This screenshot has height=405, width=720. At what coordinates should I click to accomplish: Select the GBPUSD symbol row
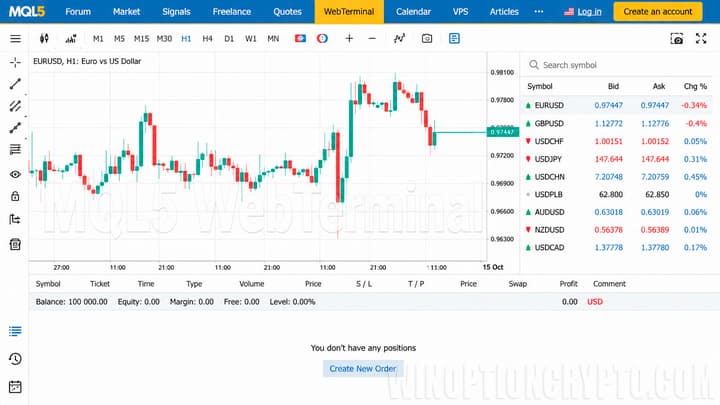click(x=617, y=124)
